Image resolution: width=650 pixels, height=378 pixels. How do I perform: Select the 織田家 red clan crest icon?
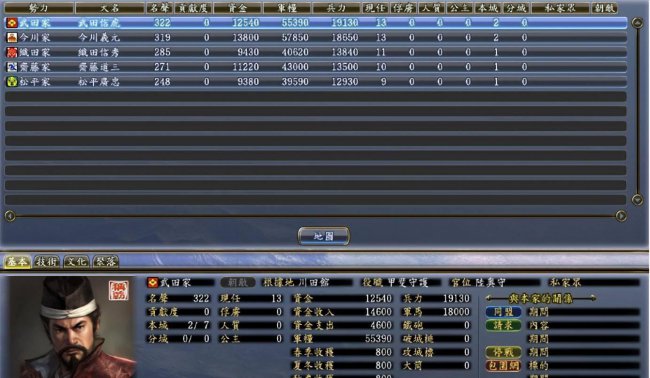[12, 52]
